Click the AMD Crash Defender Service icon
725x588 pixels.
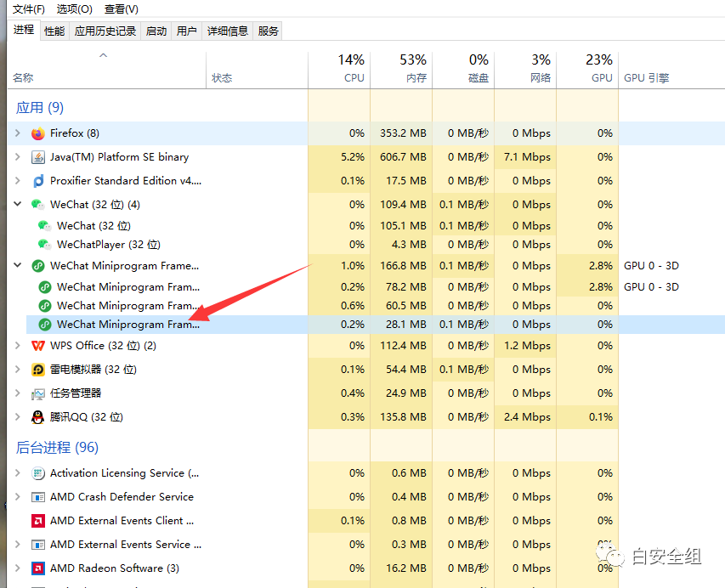38,497
